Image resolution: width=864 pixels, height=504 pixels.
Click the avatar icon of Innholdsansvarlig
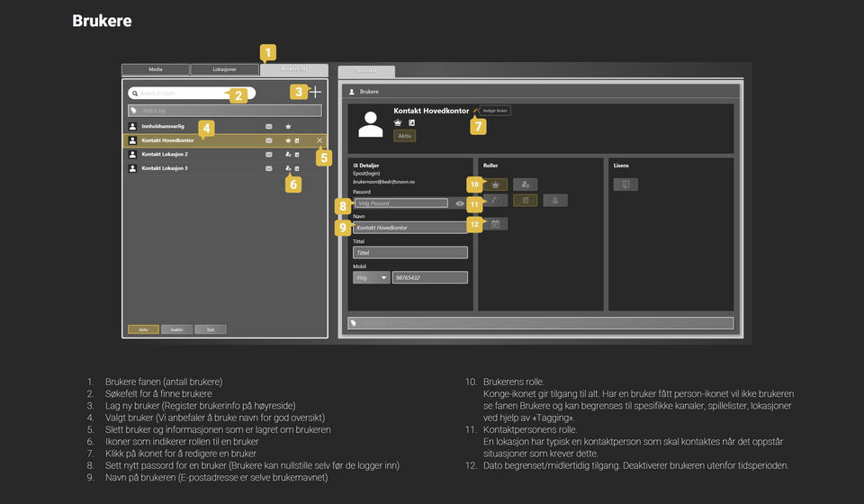132,127
